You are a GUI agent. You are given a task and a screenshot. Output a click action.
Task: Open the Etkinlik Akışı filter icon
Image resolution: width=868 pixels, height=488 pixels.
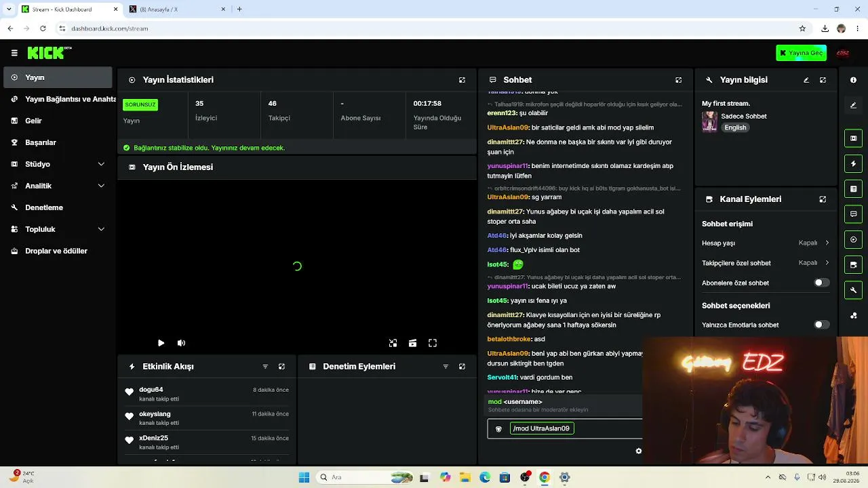[x=265, y=367]
